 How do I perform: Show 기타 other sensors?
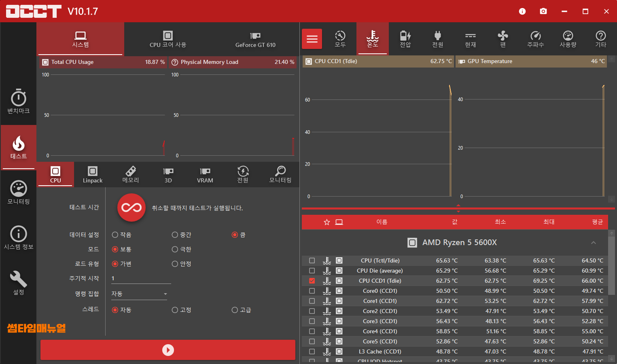click(601, 39)
